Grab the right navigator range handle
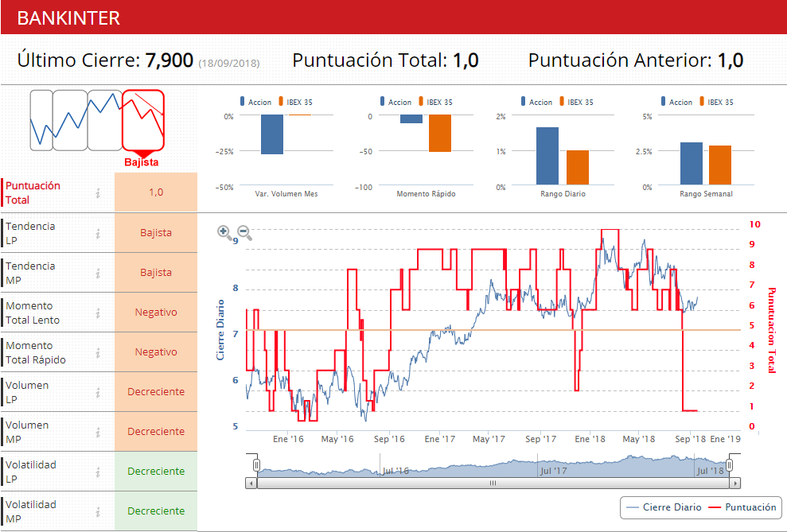The height and width of the screenshot is (532, 787). pos(729,465)
